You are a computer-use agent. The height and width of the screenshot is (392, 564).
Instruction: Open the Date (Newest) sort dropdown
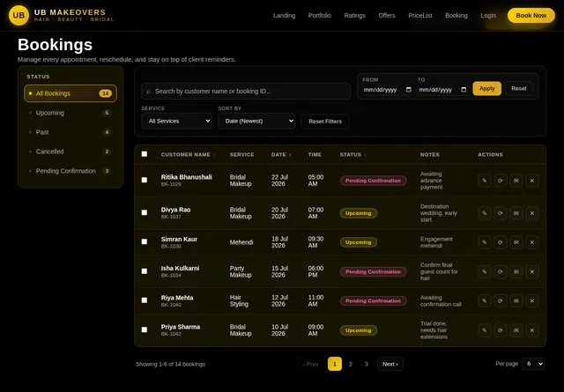[256, 122]
